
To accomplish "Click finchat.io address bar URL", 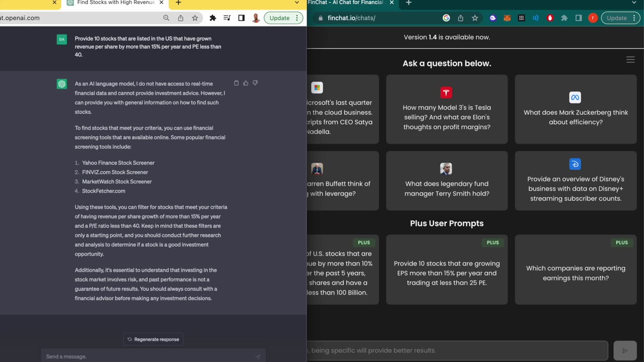I will [x=351, y=18].
